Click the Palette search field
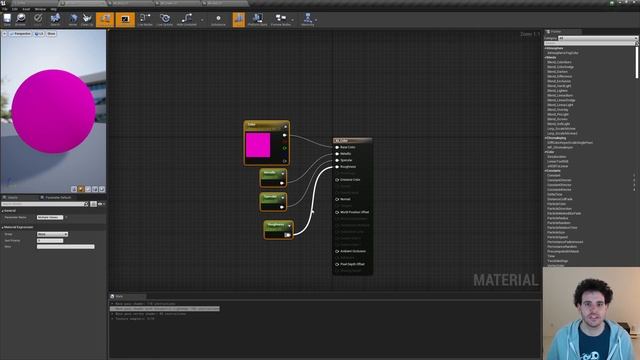Screen dimensions: 640x360 tap(591, 43)
